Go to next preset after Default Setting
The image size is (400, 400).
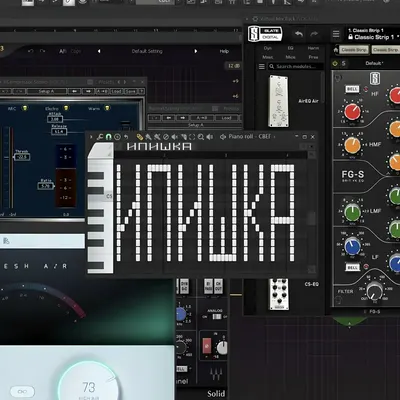pos(196,51)
